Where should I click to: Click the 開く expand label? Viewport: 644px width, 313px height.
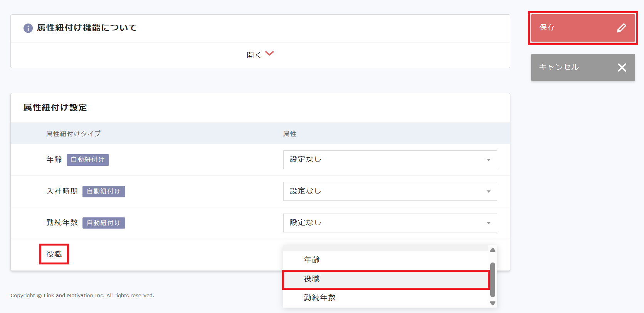pyautogui.click(x=254, y=55)
